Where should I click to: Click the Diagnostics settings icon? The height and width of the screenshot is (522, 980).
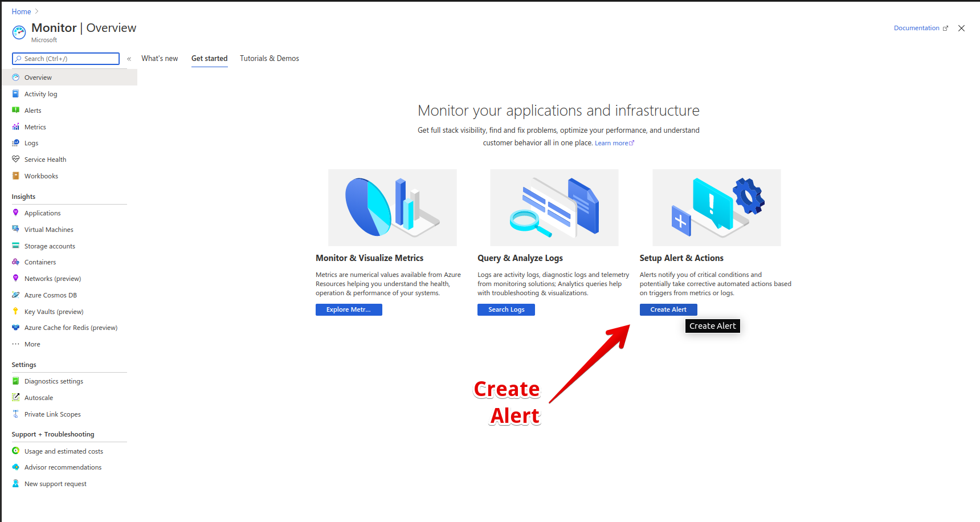[x=16, y=381]
